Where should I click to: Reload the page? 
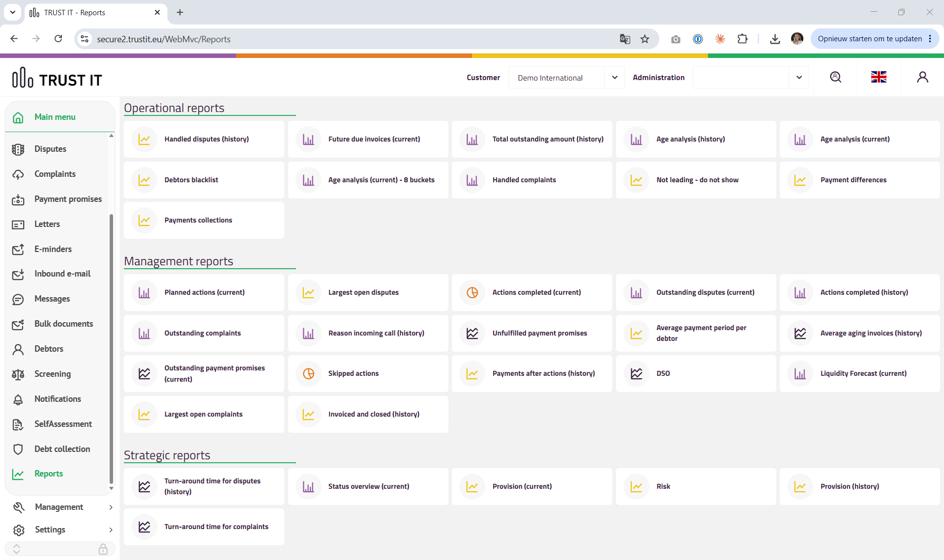tap(58, 39)
